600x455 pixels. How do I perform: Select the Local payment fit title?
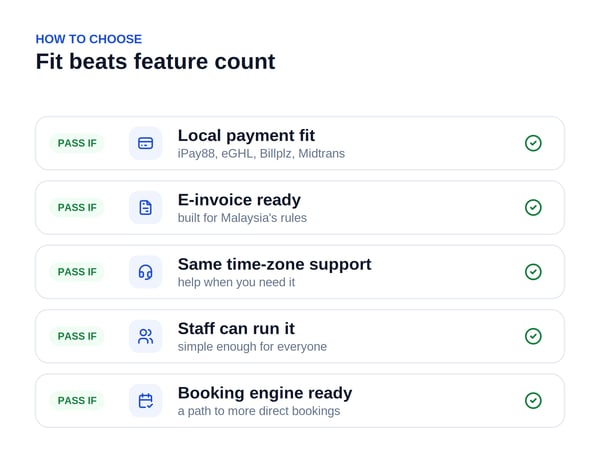pyautogui.click(x=246, y=135)
